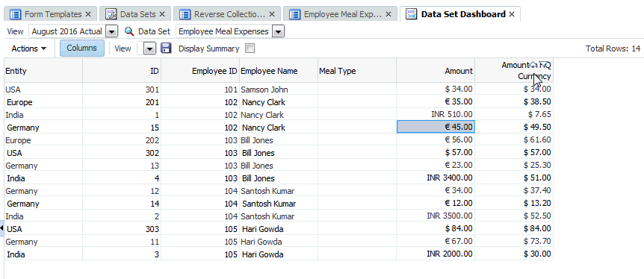Open the toolbar View dropdown arrow
Screen dimensions: 644x279
pyautogui.click(x=150, y=48)
